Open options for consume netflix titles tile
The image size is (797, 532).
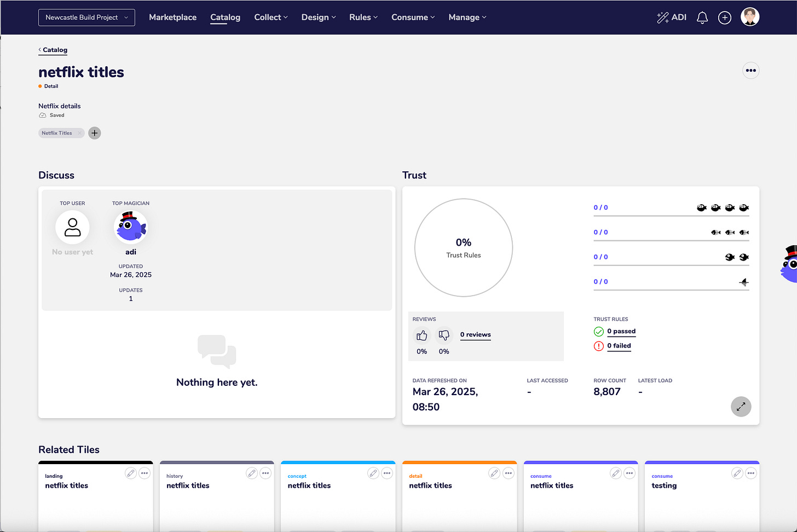click(x=629, y=473)
